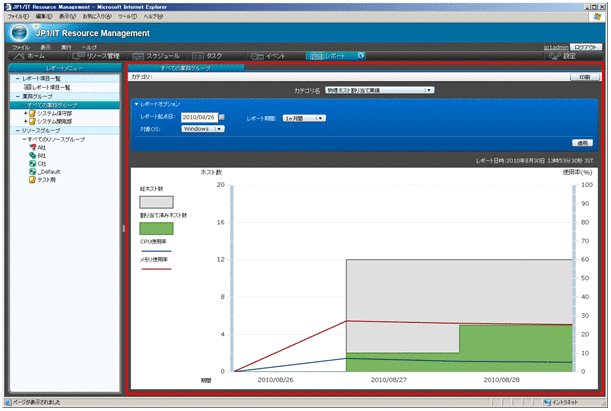
Task: Click the 適用 (Apply) button
Action: pos(584,143)
